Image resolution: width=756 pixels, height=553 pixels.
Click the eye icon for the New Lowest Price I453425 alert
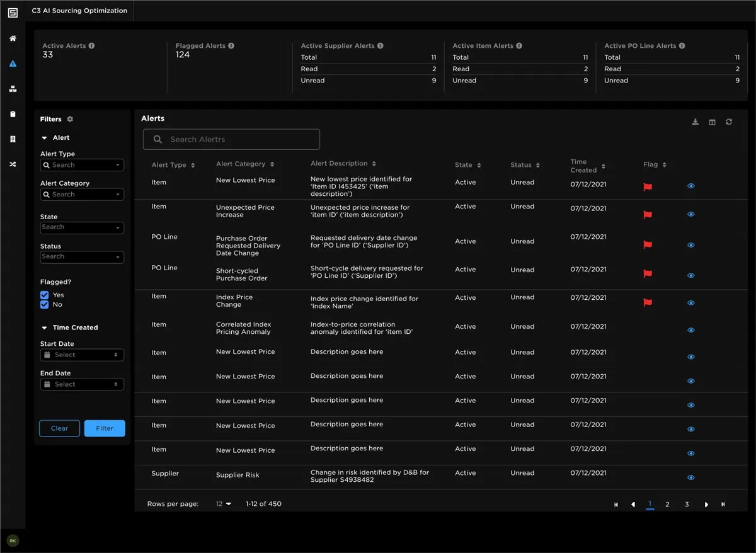click(691, 186)
